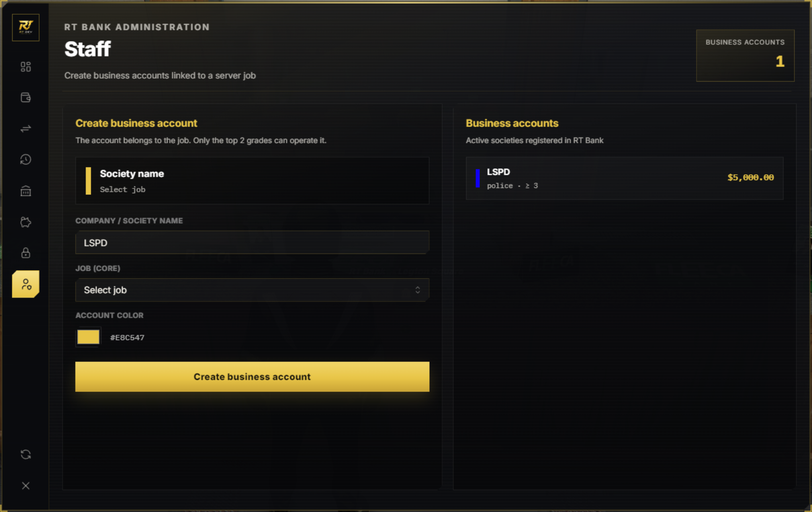Click the Company / Society name input field
The image size is (812, 512).
click(x=252, y=243)
